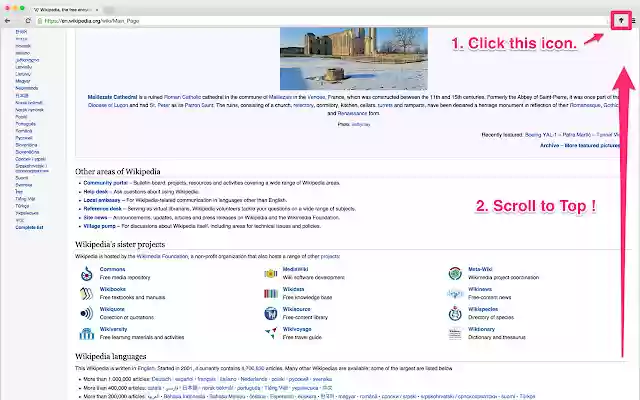The height and width of the screenshot is (400, 640).
Task: Click the Wikiversity logo icon
Action: [87, 333]
